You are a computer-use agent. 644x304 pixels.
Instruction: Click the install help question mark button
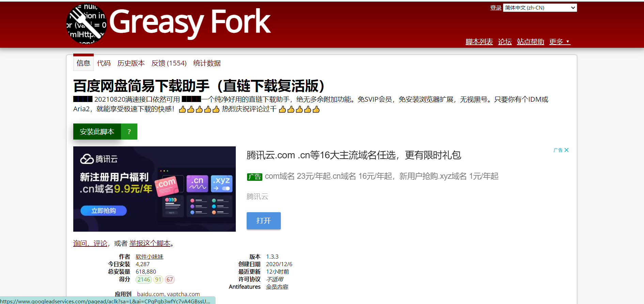(x=129, y=132)
